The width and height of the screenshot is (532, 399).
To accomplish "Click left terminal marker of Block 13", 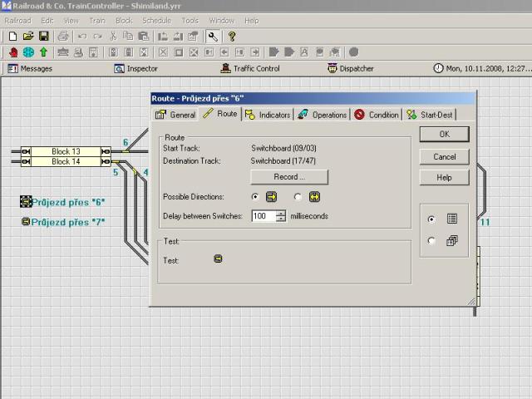I will (x=26, y=151).
